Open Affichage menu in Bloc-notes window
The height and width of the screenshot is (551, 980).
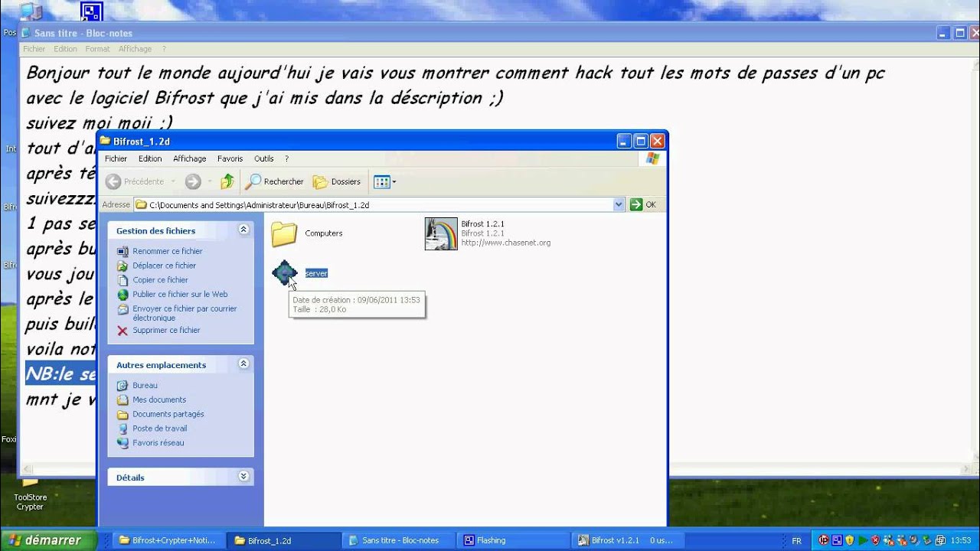(x=135, y=49)
